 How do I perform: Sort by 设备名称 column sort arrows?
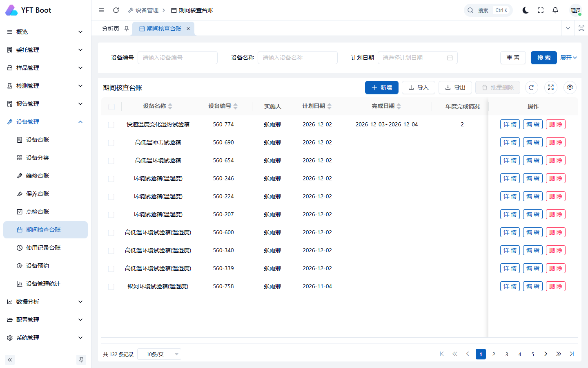tap(170, 106)
